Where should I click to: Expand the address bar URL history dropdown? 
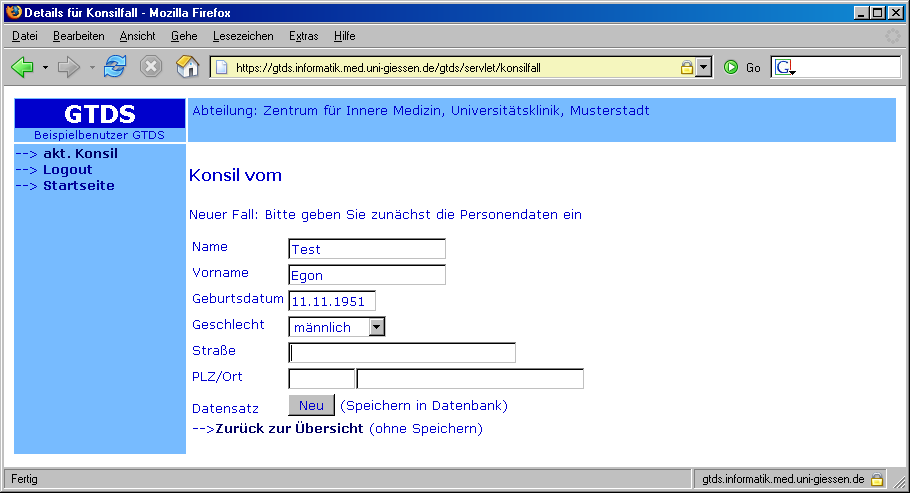pos(704,67)
